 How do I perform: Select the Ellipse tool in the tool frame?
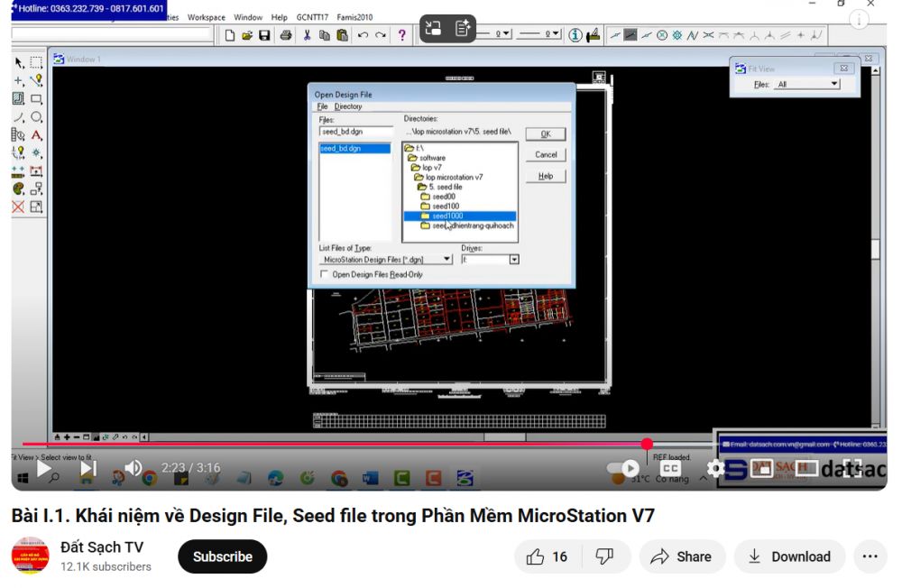point(36,117)
